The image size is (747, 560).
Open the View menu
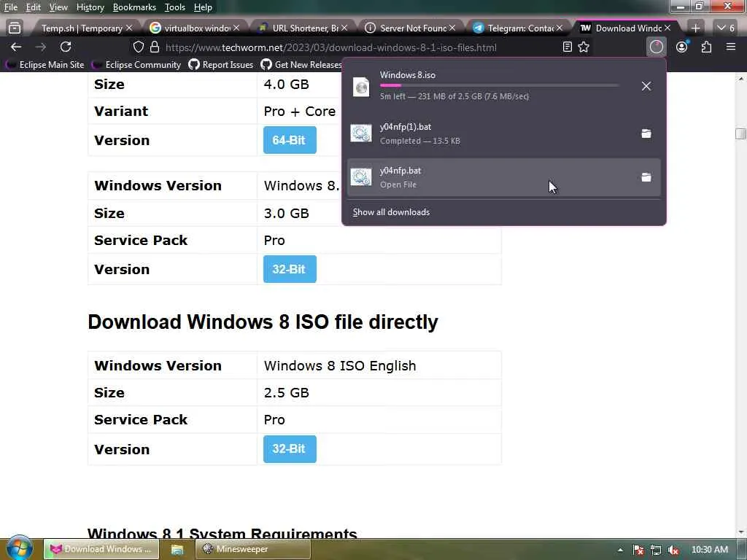[x=58, y=7]
